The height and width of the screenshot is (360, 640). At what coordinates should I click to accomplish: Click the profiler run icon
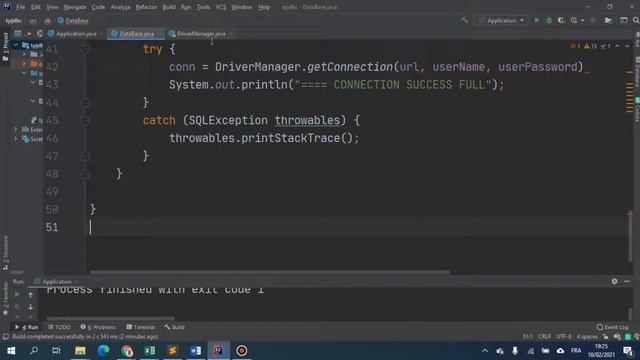574,20
